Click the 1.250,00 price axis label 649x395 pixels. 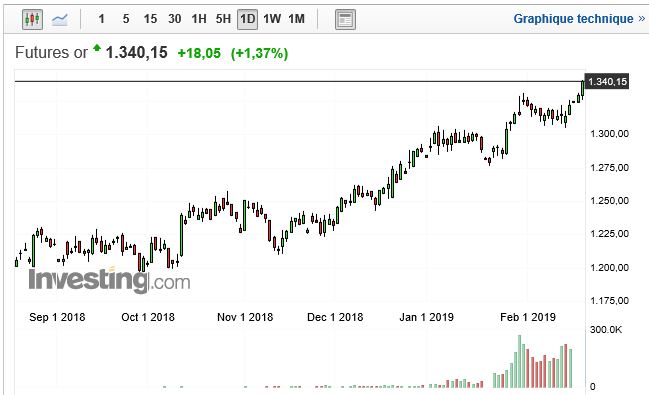pyautogui.click(x=609, y=200)
